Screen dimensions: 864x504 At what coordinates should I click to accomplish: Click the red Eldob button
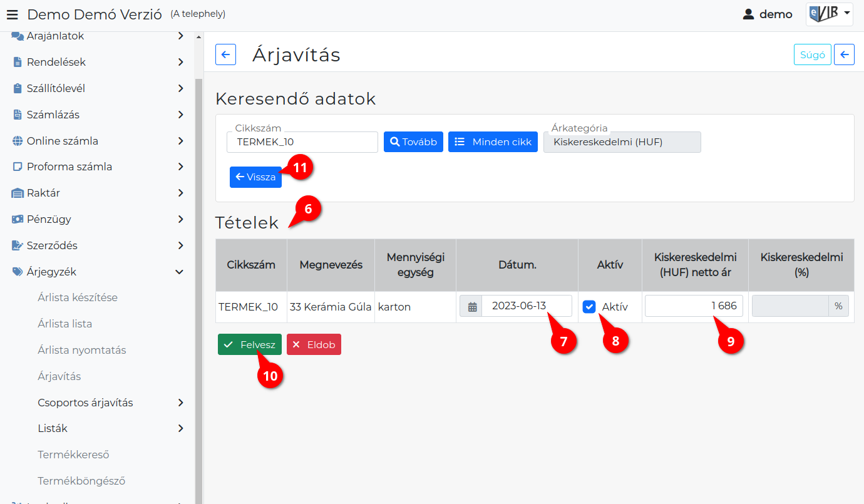click(x=314, y=344)
